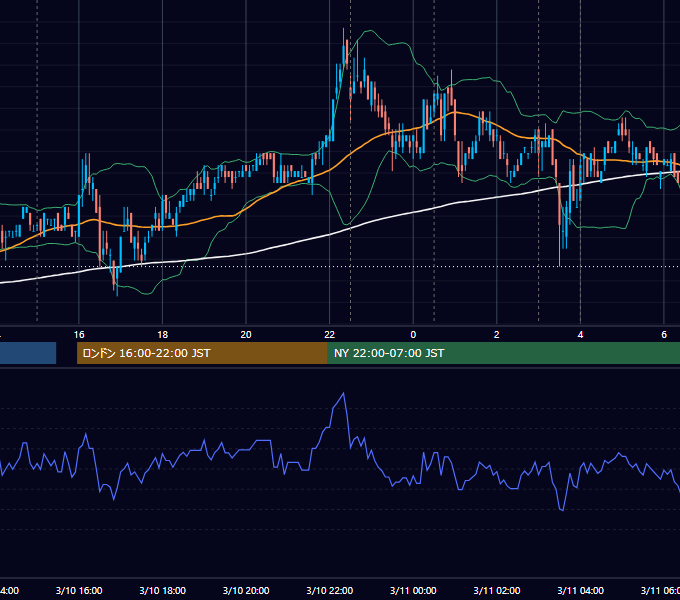The image size is (680, 600).
Task: Click the 3/10 18:00 date label
Action: (163, 590)
